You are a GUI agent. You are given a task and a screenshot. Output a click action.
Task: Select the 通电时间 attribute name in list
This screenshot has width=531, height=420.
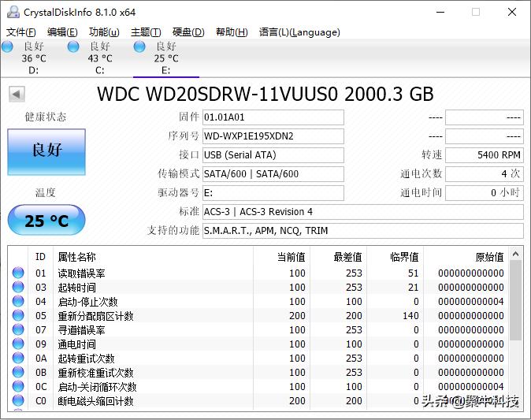click(77, 344)
